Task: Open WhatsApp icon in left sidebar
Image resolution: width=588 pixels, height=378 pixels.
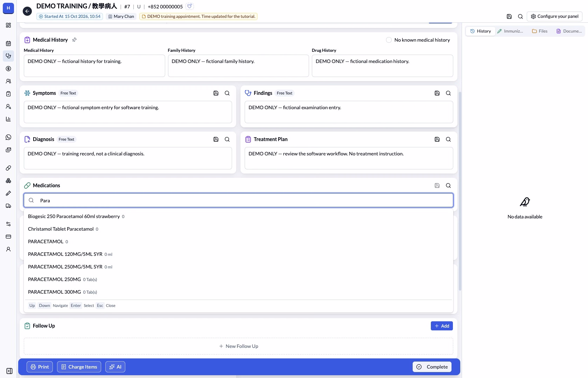Action: point(8,137)
